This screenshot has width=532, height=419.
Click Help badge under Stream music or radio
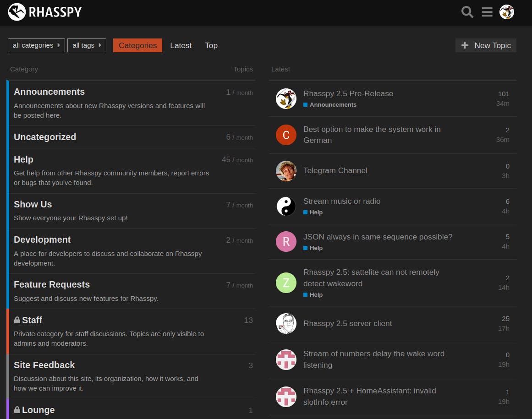pyautogui.click(x=313, y=212)
